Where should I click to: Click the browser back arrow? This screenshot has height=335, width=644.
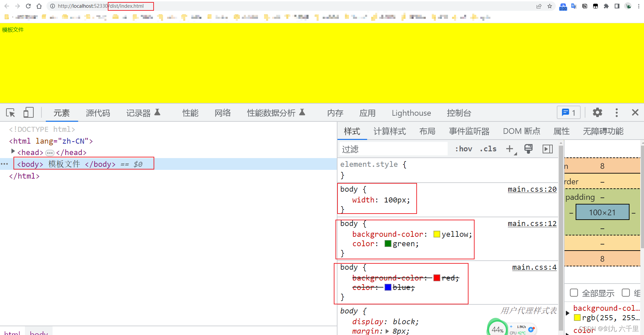coord(7,6)
